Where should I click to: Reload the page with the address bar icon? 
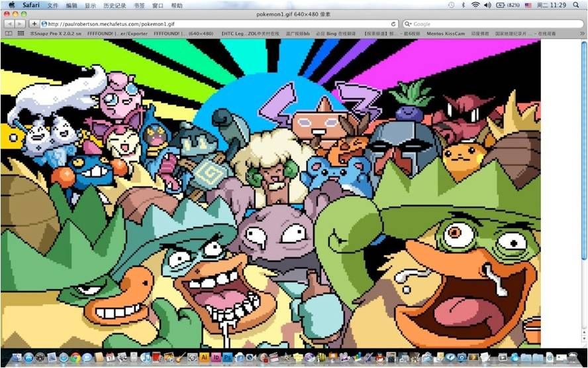coord(393,24)
